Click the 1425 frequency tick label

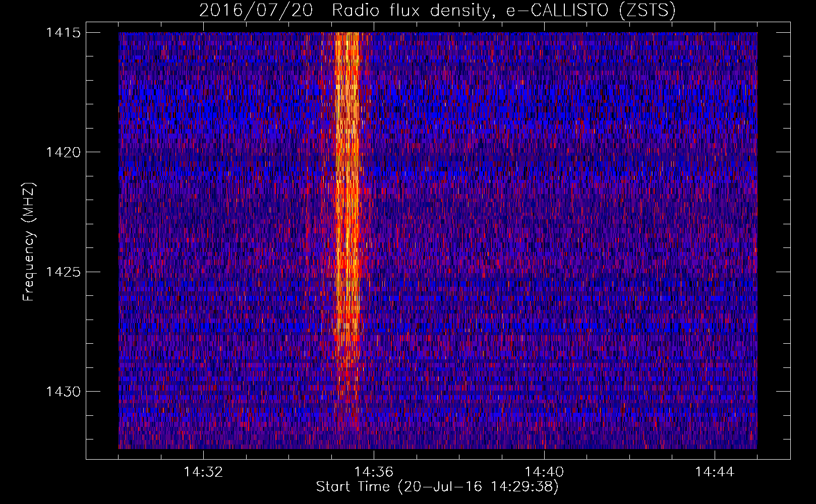63,272
